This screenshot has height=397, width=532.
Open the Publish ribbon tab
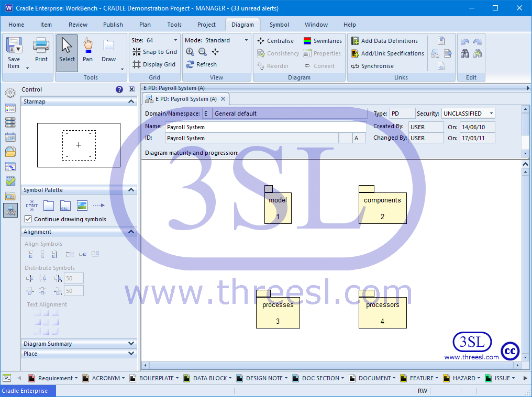click(x=113, y=25)
